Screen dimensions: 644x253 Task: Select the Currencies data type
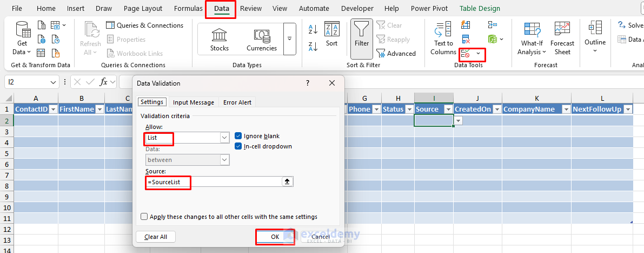262,40
